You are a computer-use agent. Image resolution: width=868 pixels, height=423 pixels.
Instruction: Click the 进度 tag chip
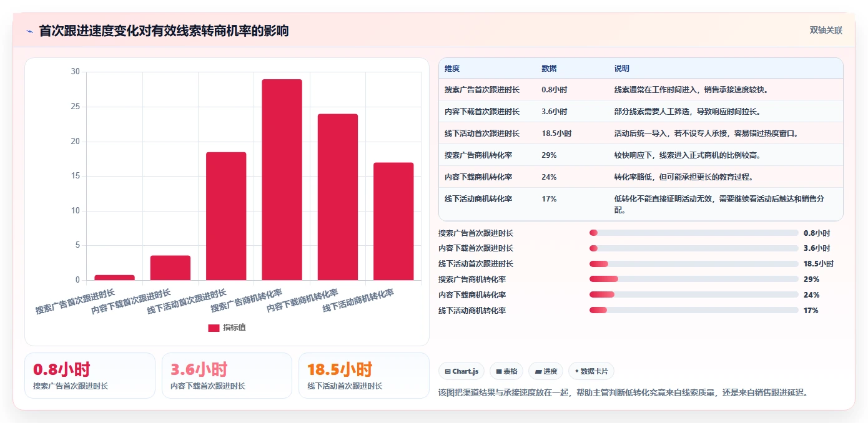tap(546, 371)
